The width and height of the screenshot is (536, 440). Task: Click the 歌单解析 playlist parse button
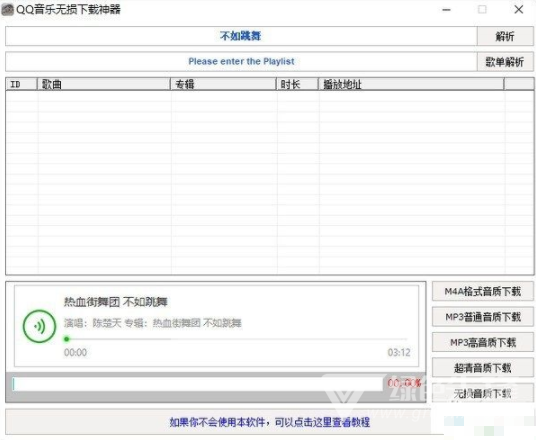(x=505, y=62)
